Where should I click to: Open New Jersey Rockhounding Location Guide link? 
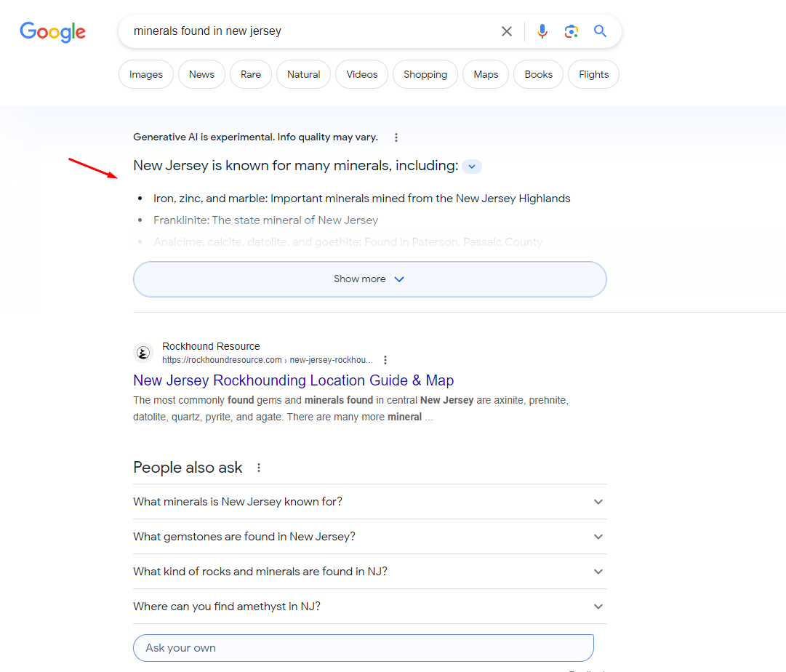(293, 380)
